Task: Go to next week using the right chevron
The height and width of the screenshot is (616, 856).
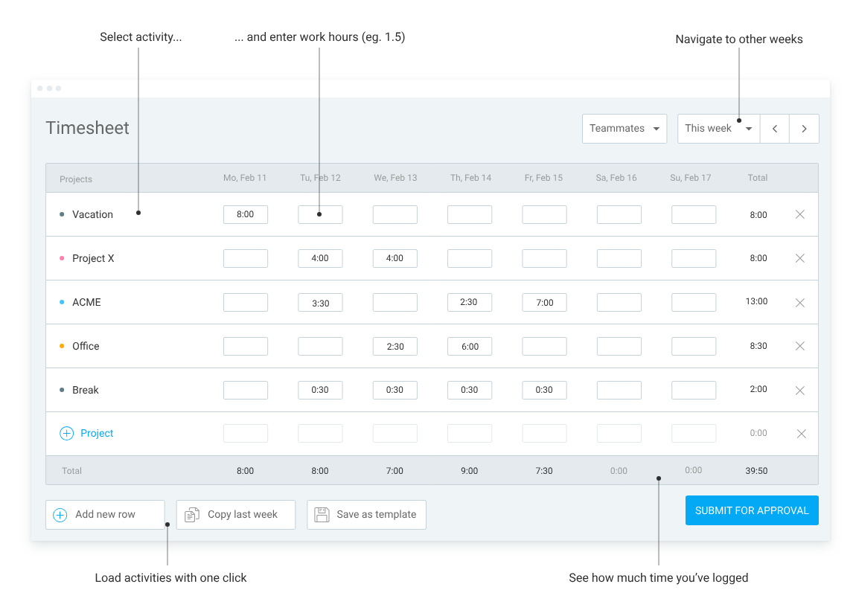Action: point(804,128)
